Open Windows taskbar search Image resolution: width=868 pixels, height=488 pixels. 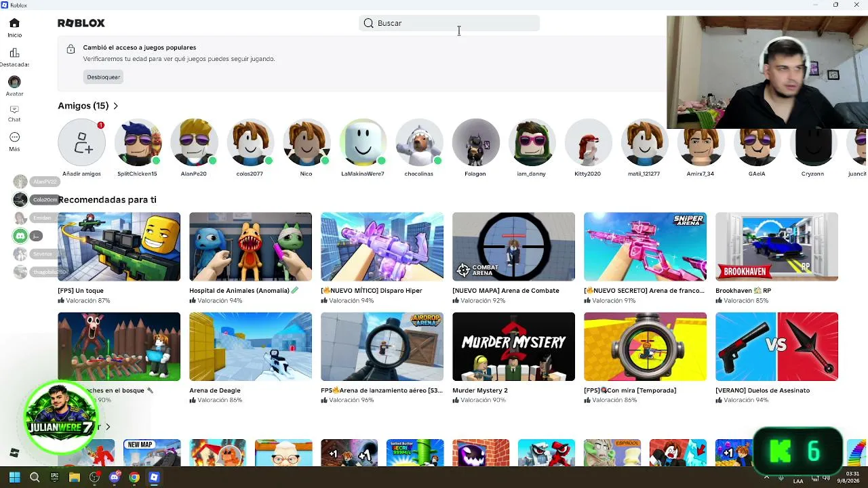click(x=35, y=477)
